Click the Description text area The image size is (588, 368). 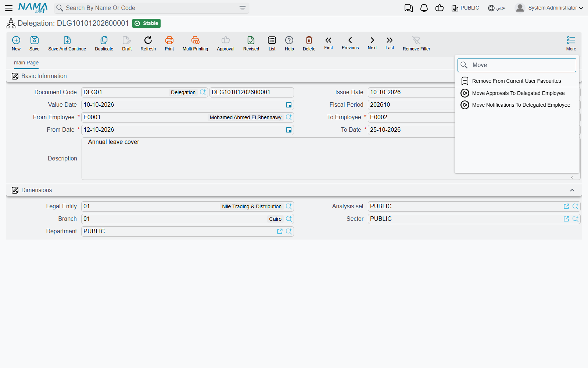click(x=331, y=159)
